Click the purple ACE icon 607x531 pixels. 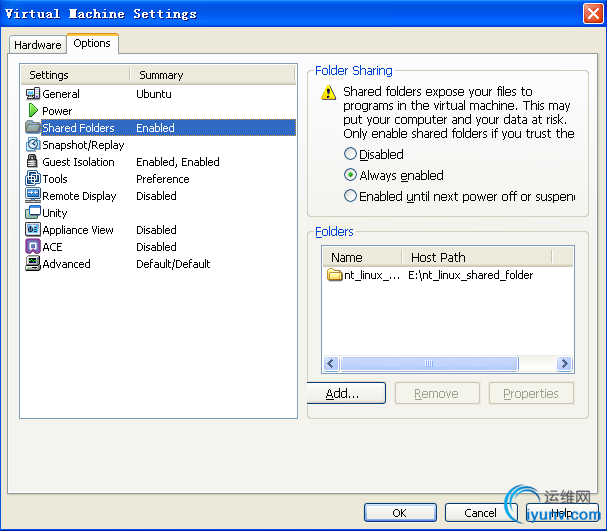33,246
